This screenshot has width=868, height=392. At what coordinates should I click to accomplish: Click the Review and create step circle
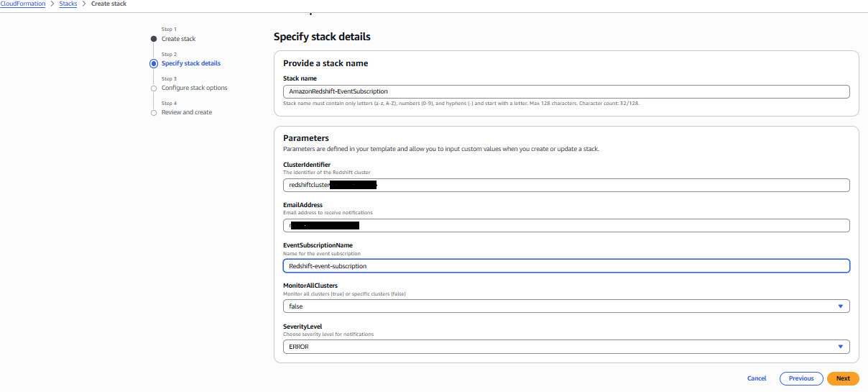pos(154,113)
